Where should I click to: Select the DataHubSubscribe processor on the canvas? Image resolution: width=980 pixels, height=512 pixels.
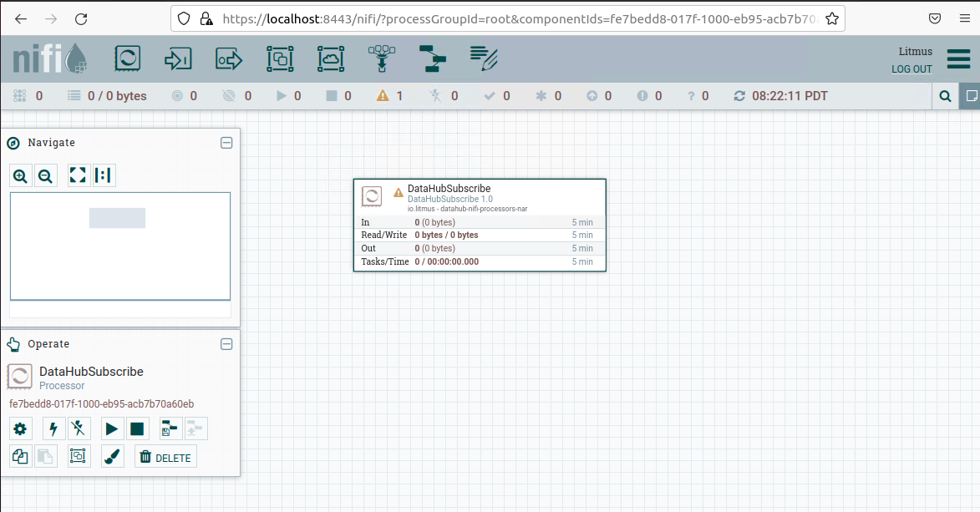pos(480,225)
